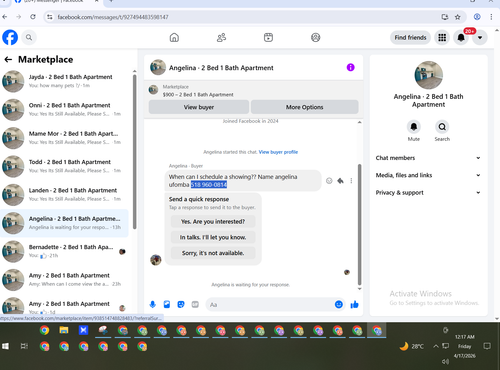
Task: Open the Windows notification center icon
Action: click(487, 346)
